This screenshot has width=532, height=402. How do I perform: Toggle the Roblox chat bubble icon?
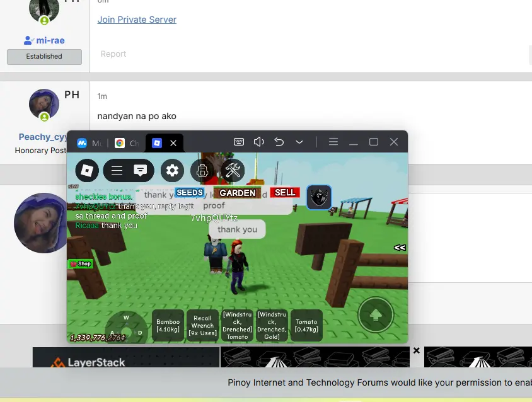(140, 170)
